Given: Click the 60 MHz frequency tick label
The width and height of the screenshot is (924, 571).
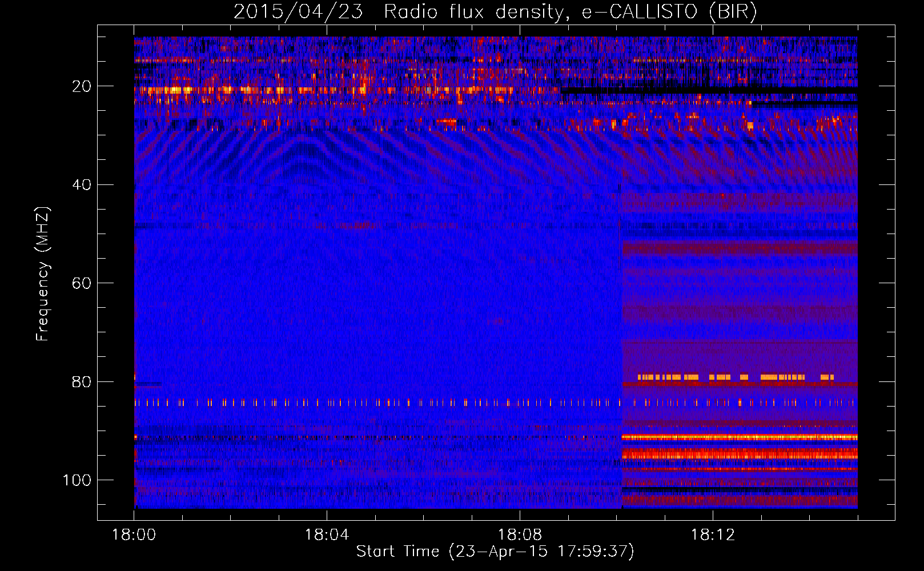Looking at the screenshot, I should (82, 283).
